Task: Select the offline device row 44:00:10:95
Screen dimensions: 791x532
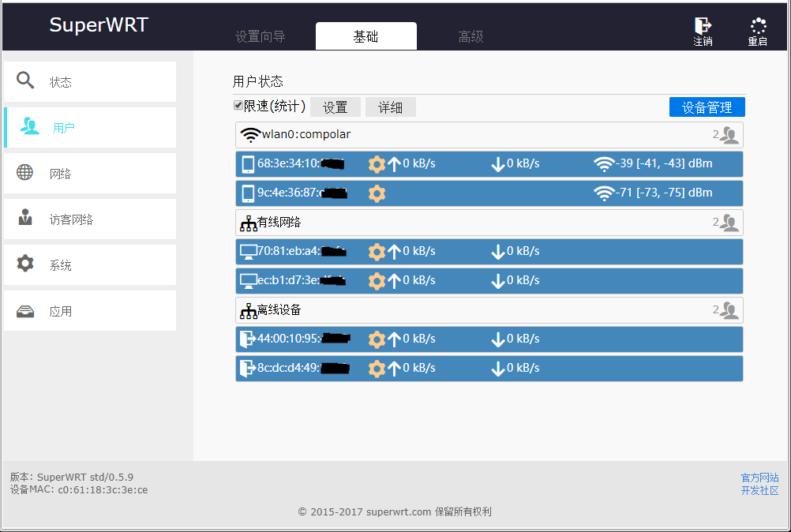Action: 489,339
